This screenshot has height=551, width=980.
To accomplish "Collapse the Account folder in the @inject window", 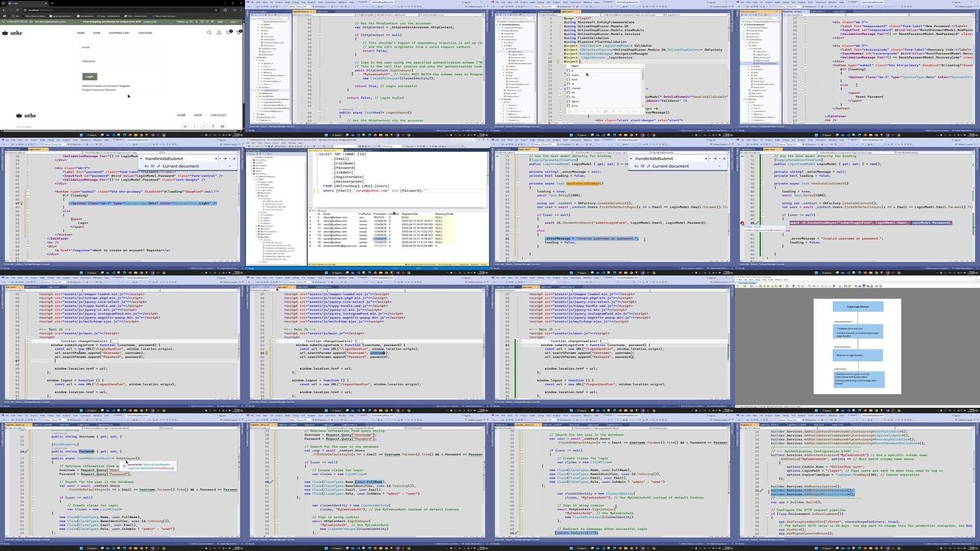I will [x=504, y=48].
